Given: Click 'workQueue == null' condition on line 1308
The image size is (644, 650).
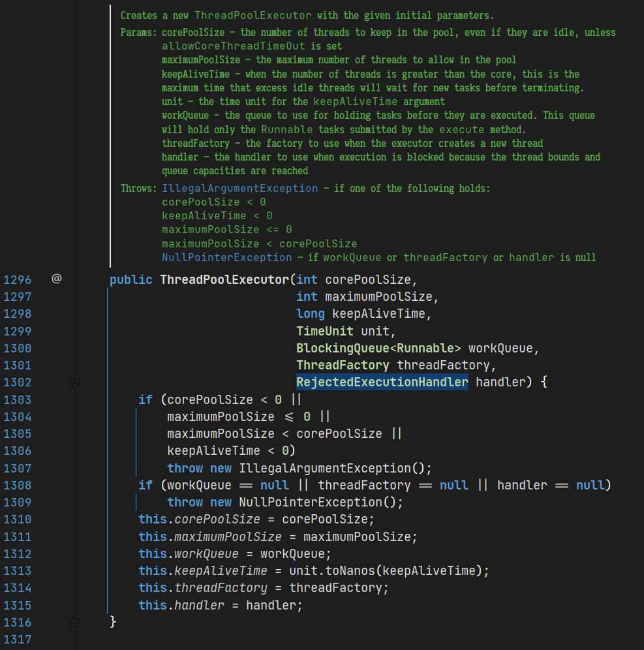Looking at the screenshot, I should tap(228, 485).
